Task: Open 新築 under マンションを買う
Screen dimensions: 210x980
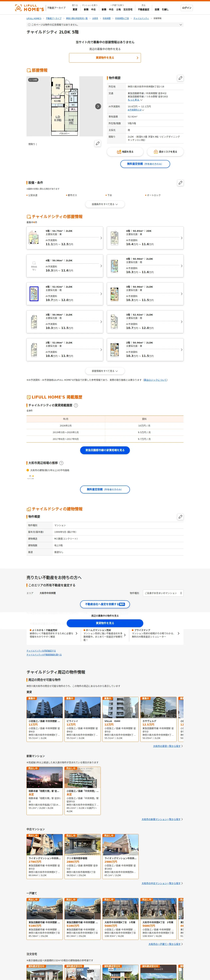Action: coord(86,9)
